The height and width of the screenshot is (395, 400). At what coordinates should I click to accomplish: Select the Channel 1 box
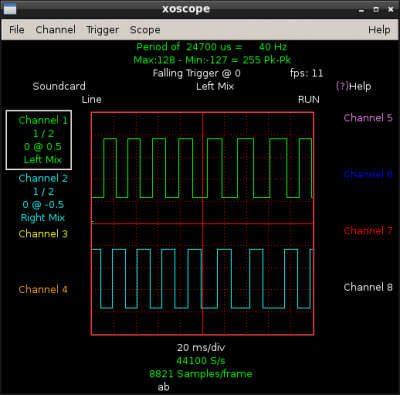[39, 140]
